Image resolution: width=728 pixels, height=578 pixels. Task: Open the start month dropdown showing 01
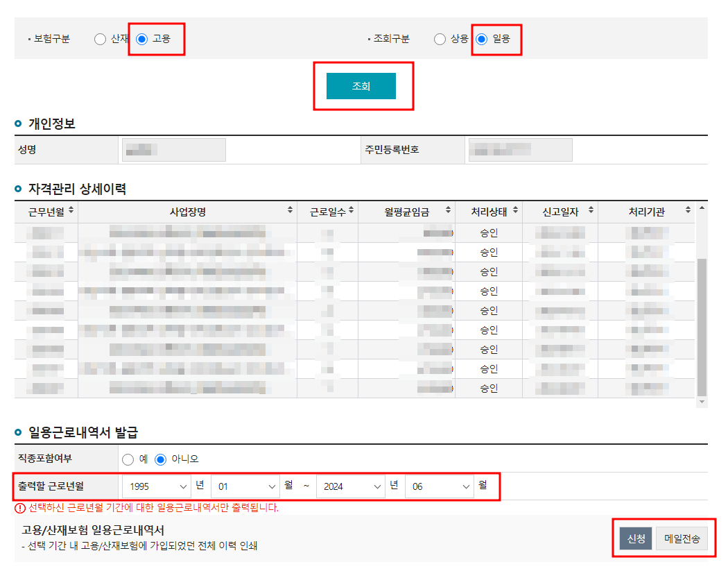pos(245,486)
